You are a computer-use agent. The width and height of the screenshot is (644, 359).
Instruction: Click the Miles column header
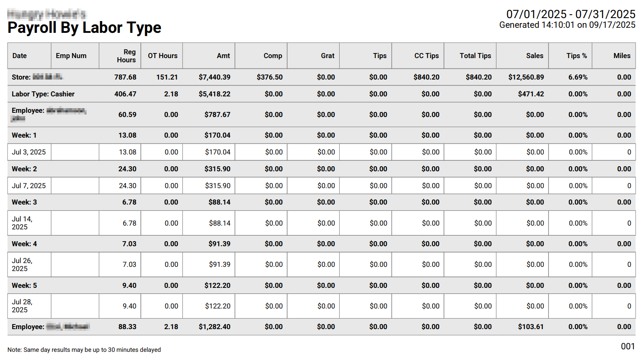[x=614, y=56]
